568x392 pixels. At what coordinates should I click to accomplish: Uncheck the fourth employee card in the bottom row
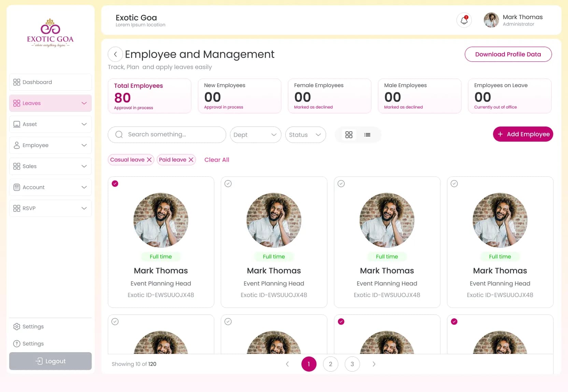(x=454, y=321)
